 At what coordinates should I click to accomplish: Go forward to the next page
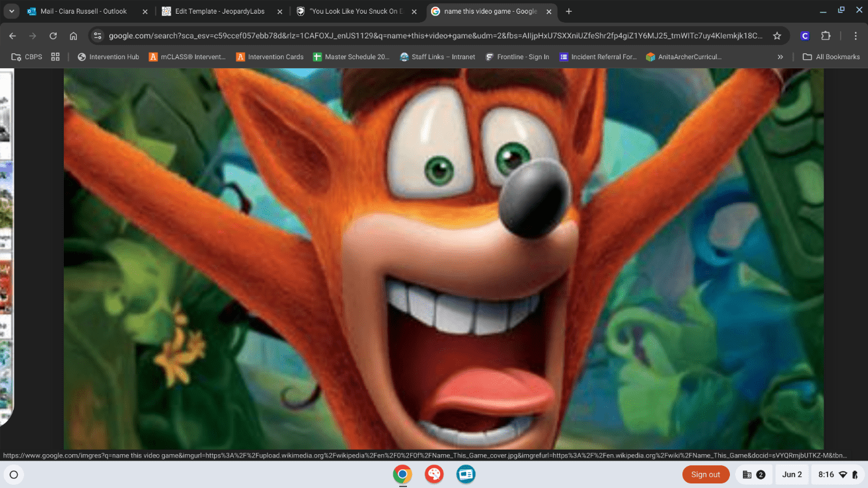[33, 36]
